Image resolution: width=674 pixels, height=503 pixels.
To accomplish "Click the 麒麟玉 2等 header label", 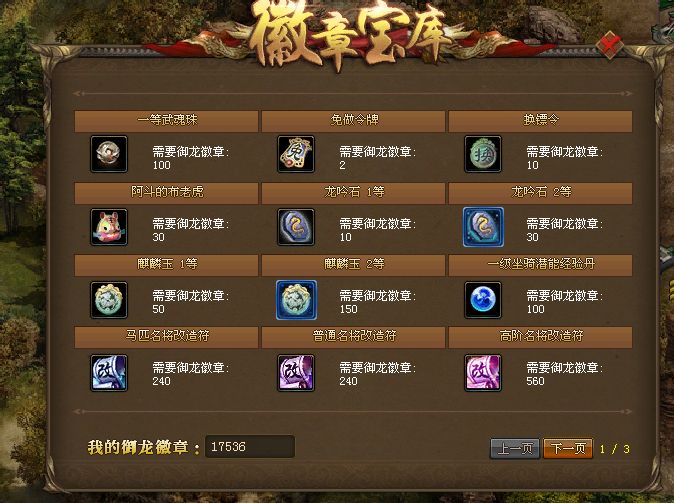I will pyautogui.click(x=354, y=264).
